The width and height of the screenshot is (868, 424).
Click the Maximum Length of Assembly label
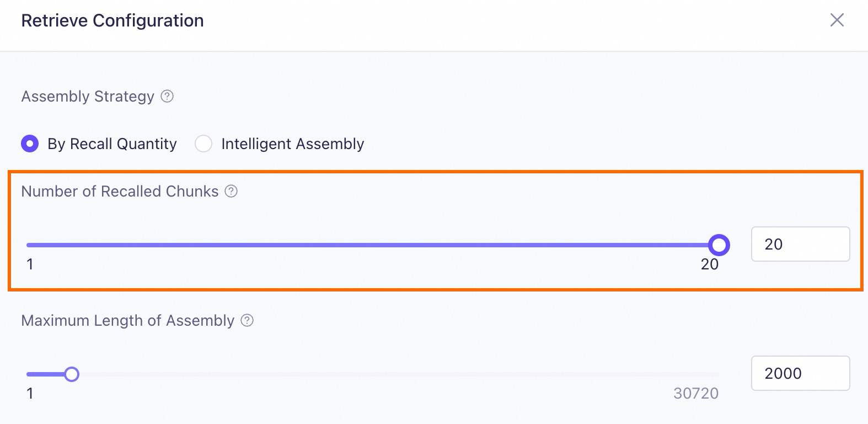click(x=128, y=320)
